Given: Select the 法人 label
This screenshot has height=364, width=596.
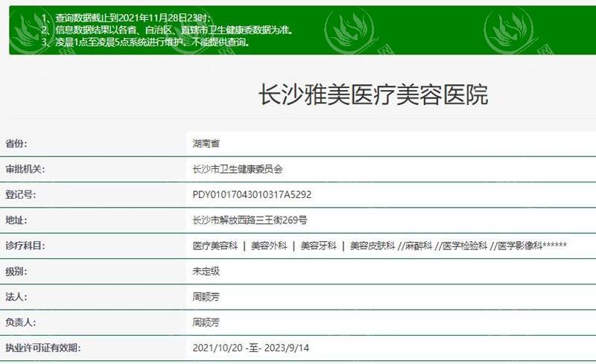Looking at the screenshot, I should tap(16, 297).
